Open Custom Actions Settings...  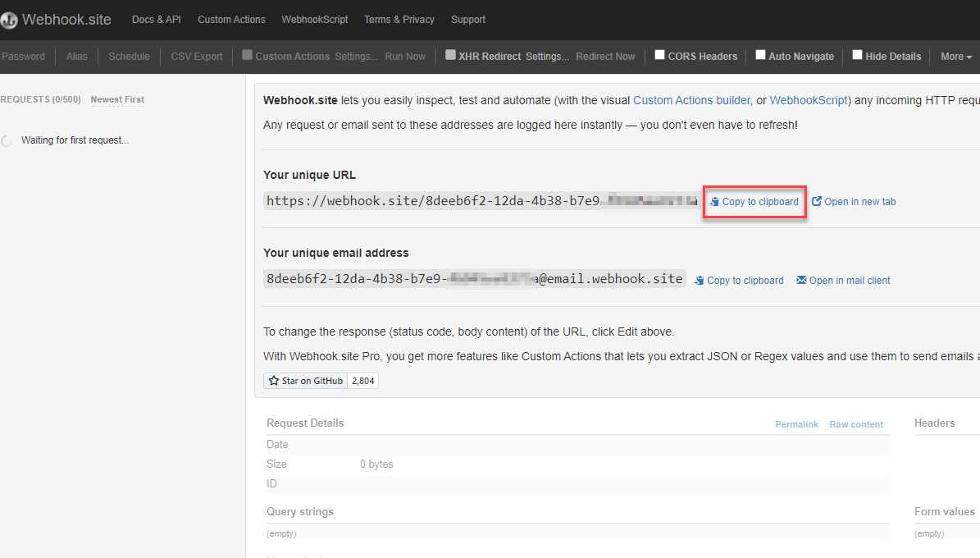tap(356, 57)
